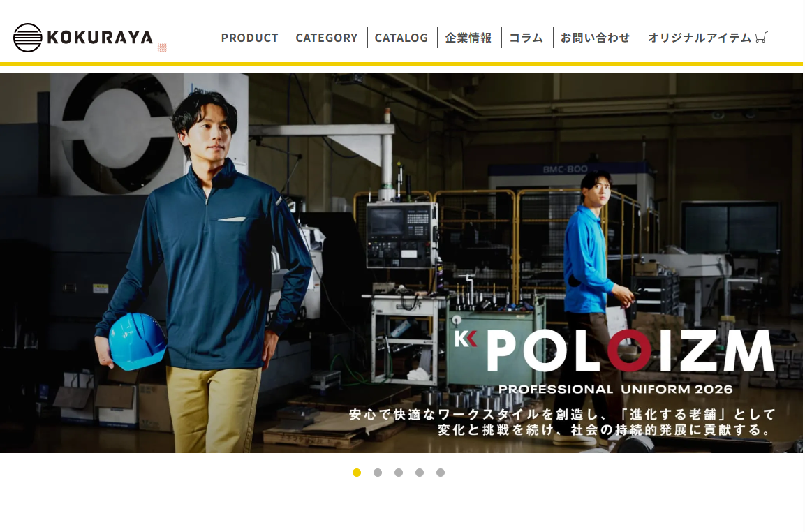Show the fifth carousel slide dot
The image size is (805, 532).
(x=441, y=473)
